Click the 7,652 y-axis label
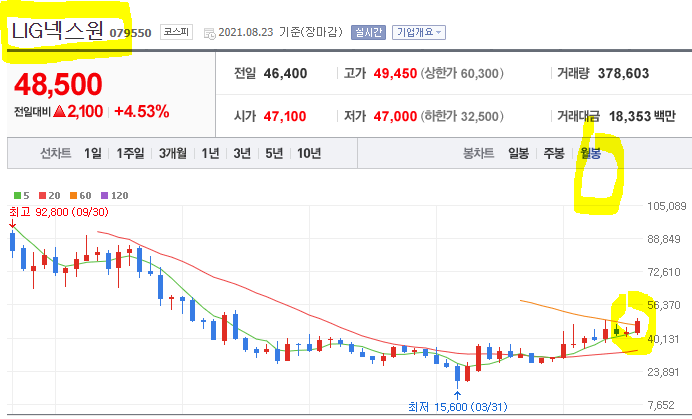 pyautogui.click(x=661, y=405)
